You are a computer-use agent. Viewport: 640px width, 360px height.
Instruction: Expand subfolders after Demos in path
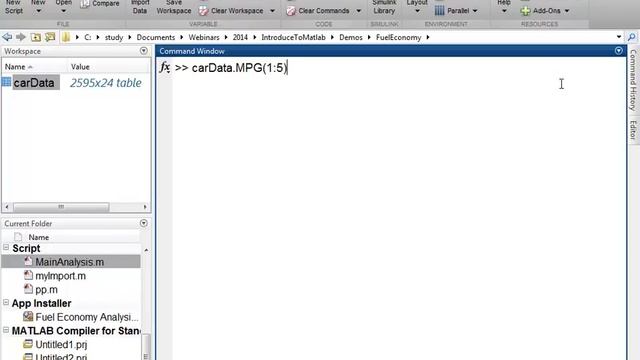click(369, 38)
